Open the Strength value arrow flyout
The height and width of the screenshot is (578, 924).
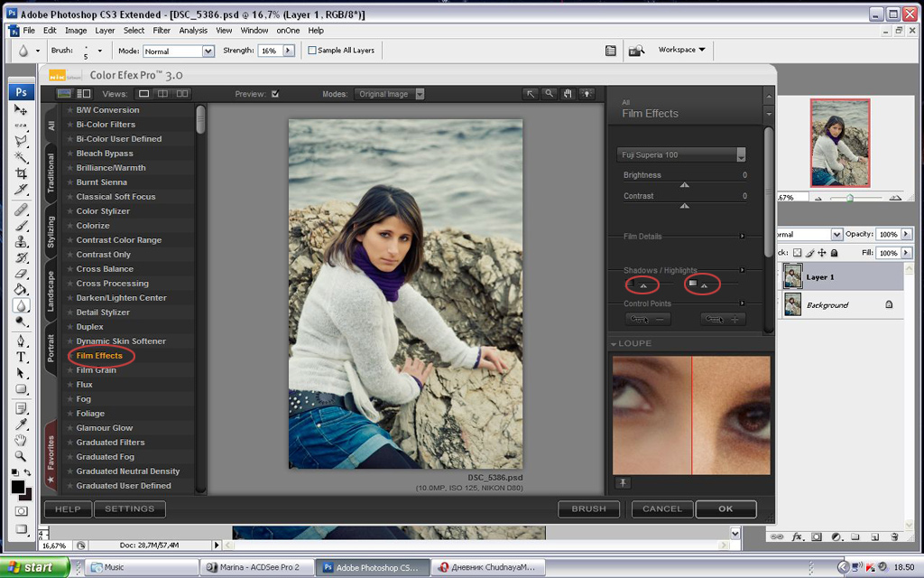(289, 51)
